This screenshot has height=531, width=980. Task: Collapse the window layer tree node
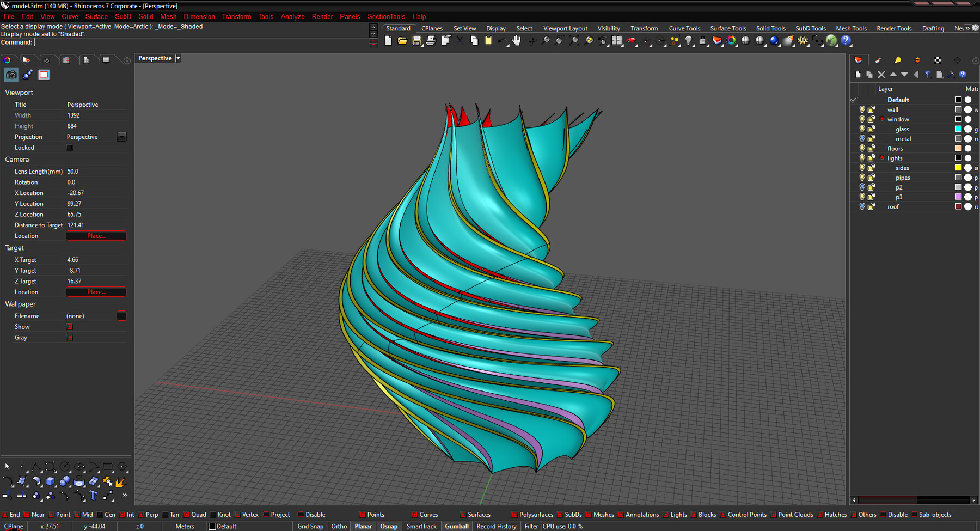pyautogui.click(x=882, y=119)
